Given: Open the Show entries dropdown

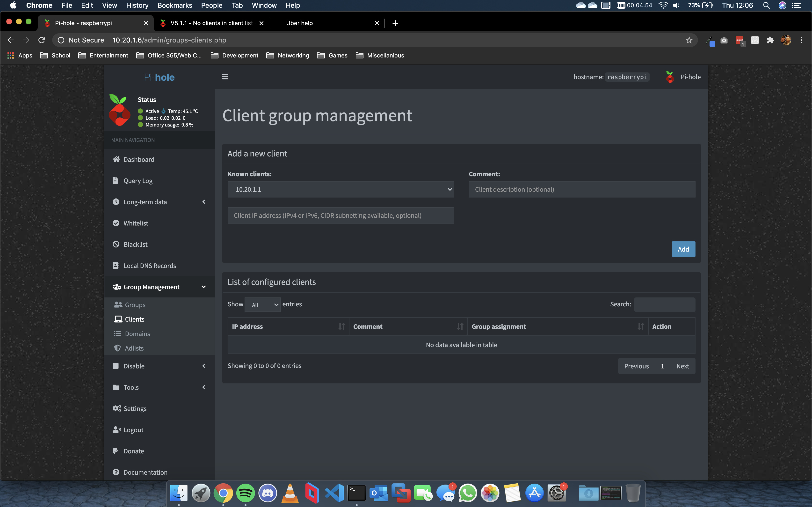Looking at the screenshot, I should tap(262, 305).
